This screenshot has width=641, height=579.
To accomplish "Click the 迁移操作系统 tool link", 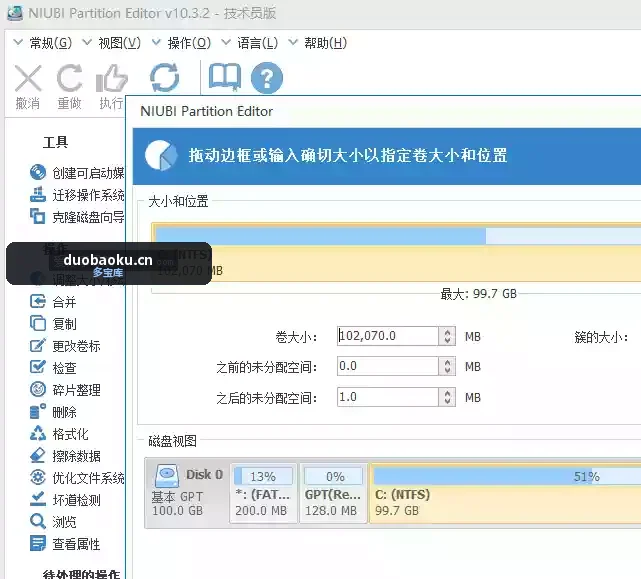I will pos(88,195).
